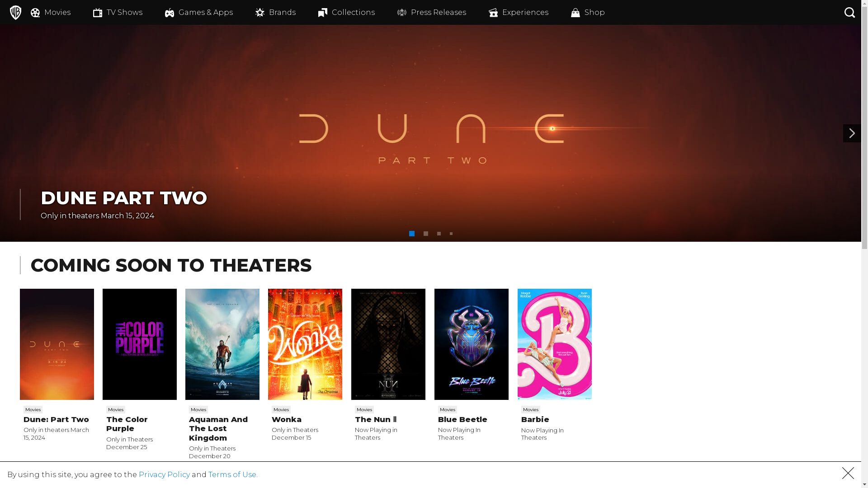Click the film reel icon beside Movies

coord(35,13)
